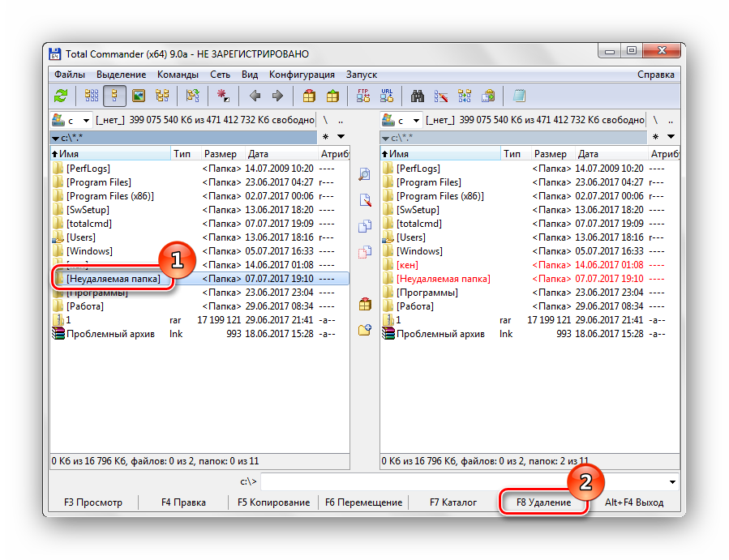Toggle the directory tree view button
This screenshot has height=560, width=729.
click(x=162, y=96)
